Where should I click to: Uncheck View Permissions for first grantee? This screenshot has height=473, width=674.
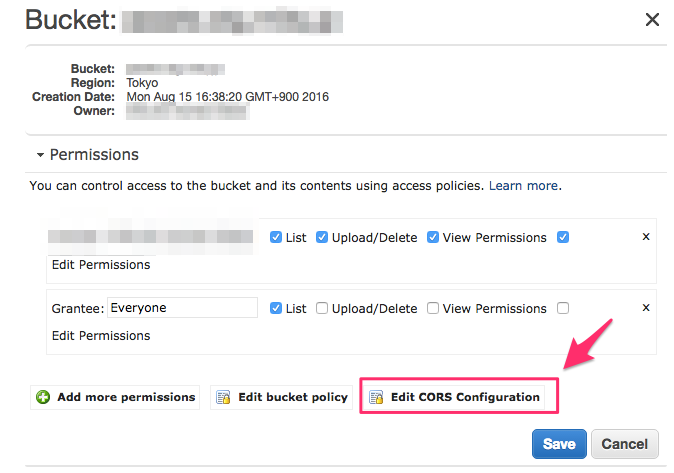[x=433, y=237]
